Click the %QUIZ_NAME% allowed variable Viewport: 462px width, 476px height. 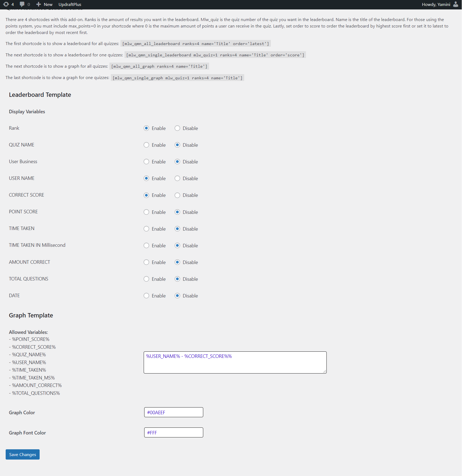[29, 355]
